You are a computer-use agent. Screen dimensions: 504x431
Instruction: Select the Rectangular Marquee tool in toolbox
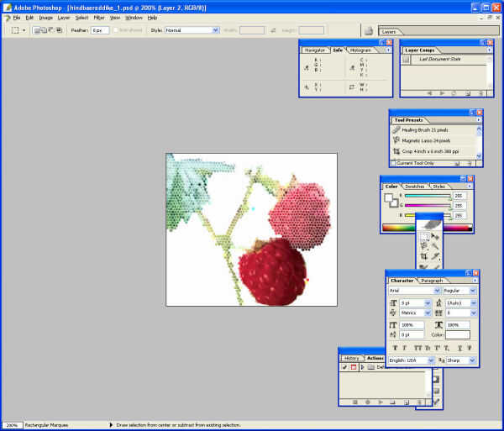point(424,237)
